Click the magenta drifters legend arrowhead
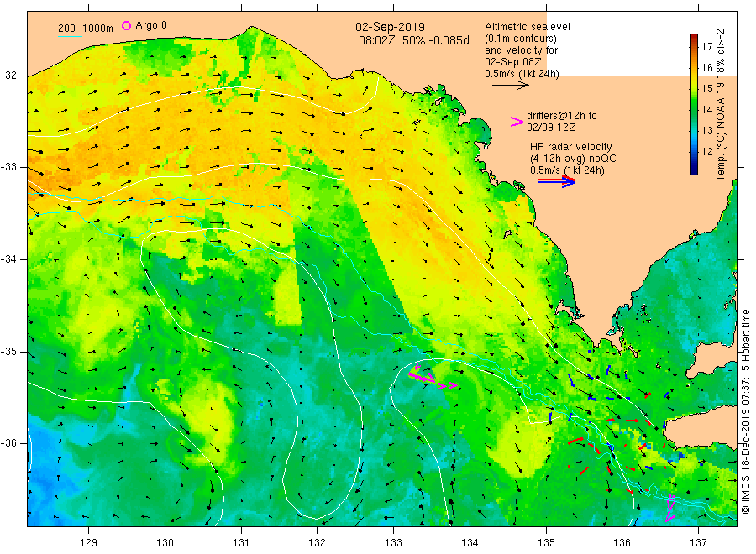The image size is (756, 554). [517, 122]
